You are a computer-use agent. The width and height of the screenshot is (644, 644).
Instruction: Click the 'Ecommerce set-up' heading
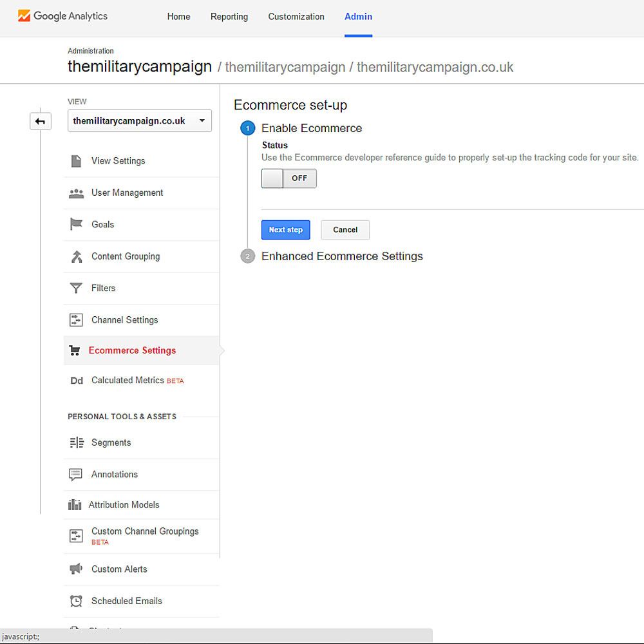290,105
